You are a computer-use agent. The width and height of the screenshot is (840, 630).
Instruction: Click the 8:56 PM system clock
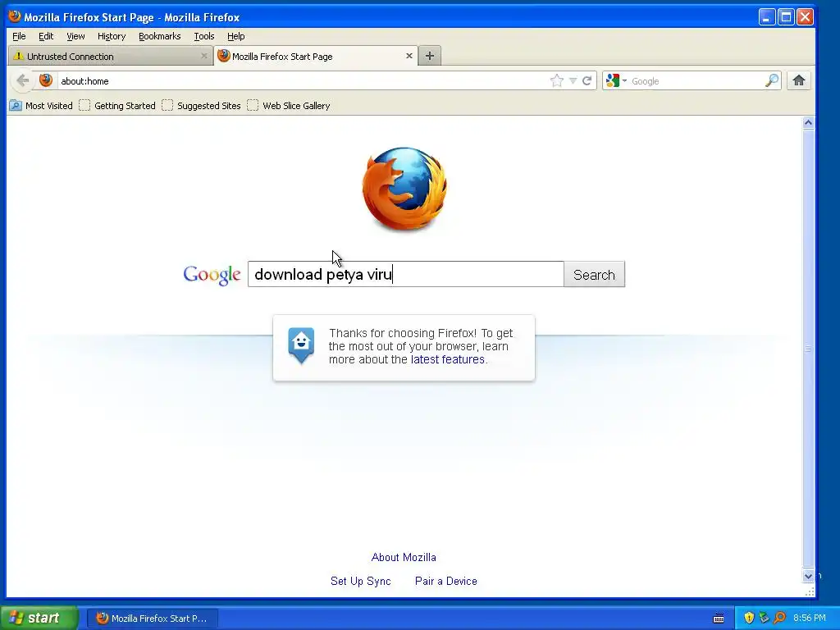tap(810, 618)
